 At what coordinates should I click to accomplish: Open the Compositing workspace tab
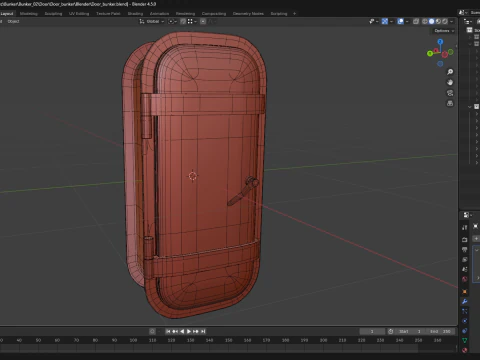coord(214,14)
